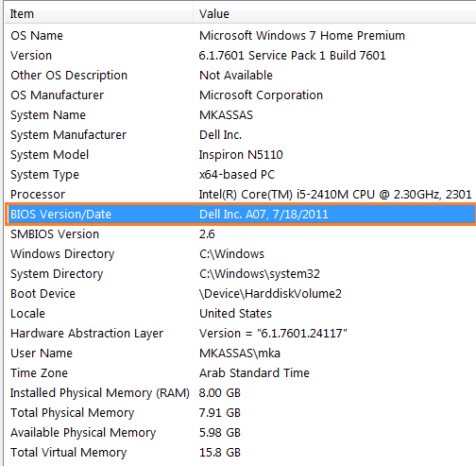This screenshot has width=476, height=466.
Task: Click the Version = "6.1.7601.24117" value
Action: click(x=273, y=334)
